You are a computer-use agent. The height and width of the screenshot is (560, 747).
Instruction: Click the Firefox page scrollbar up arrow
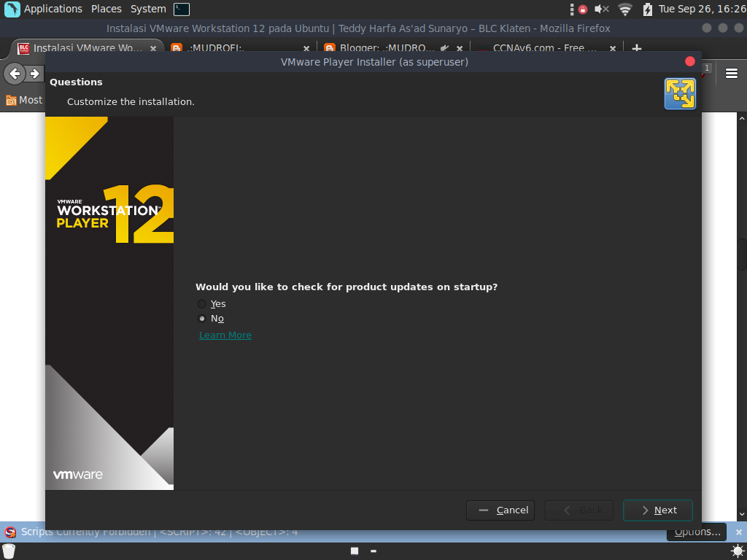click(742, 117)
